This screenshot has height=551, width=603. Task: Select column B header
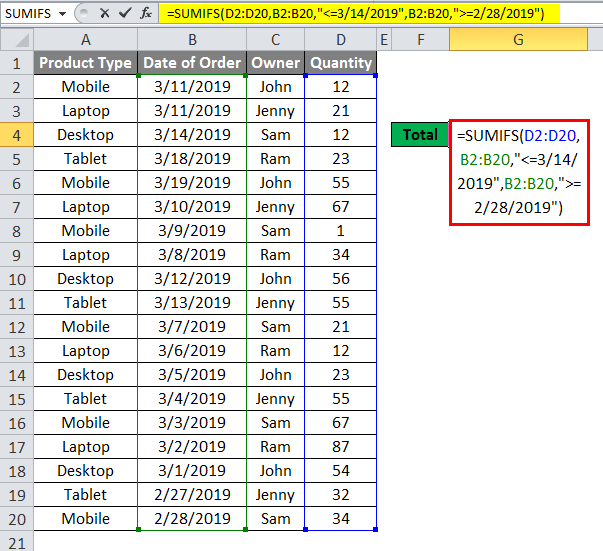click(192, 40)
